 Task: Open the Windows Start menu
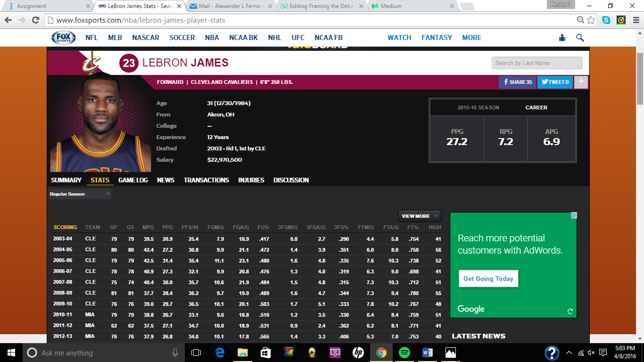pos(11,353)
